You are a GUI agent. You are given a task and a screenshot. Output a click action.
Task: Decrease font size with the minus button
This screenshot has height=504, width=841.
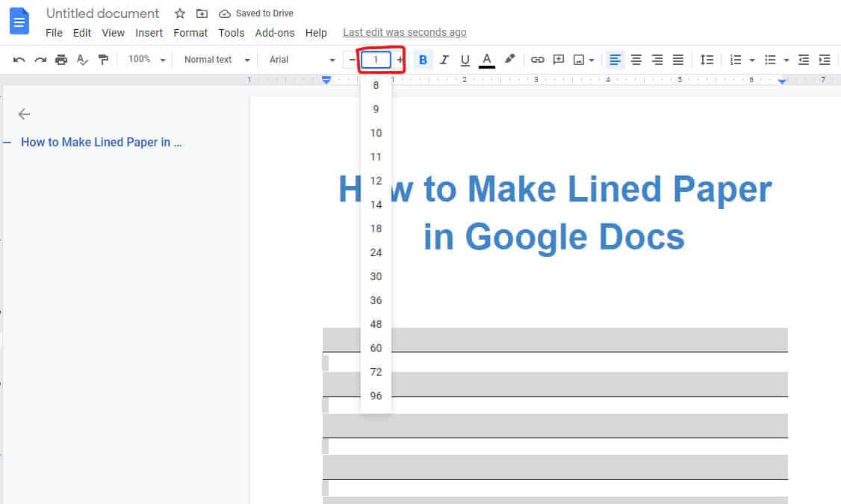pos(351,60)
